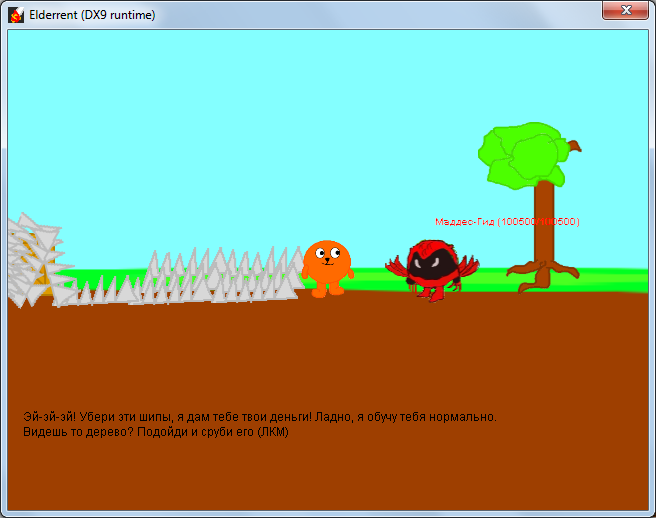
Task: Click the Elderrent flame icon in title bar
Action: coord(16,14)
